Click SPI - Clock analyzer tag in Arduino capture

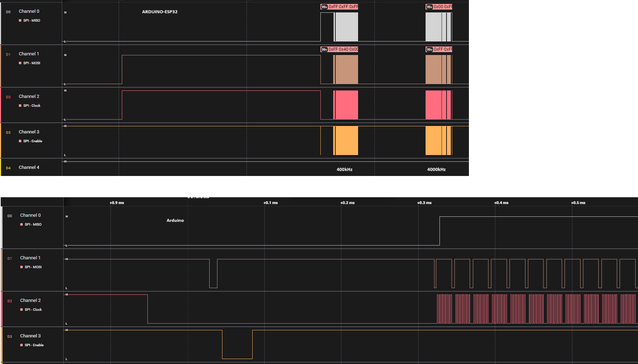pyautogui.click(x=33, y=310)
